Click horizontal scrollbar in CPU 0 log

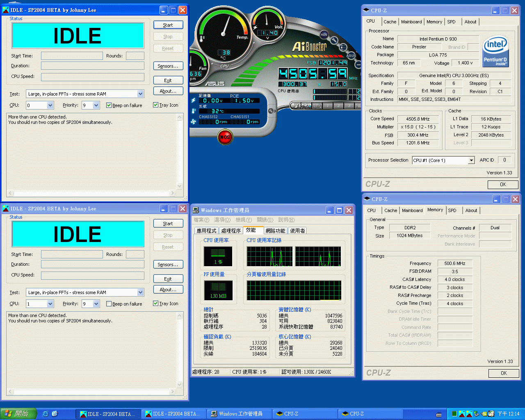91,193
